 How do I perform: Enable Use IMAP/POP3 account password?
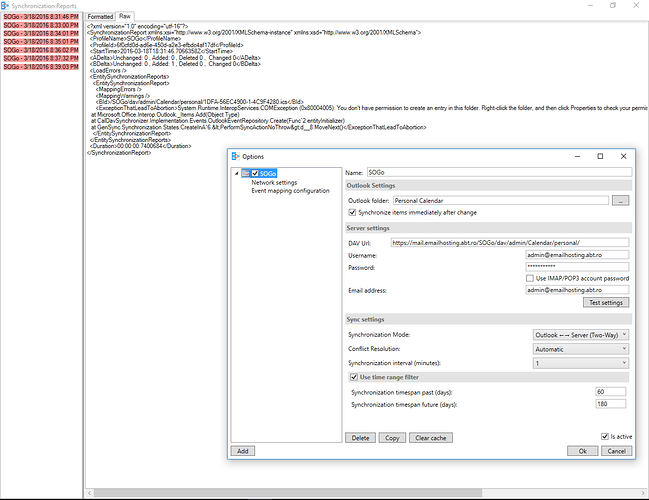point(529,278)
